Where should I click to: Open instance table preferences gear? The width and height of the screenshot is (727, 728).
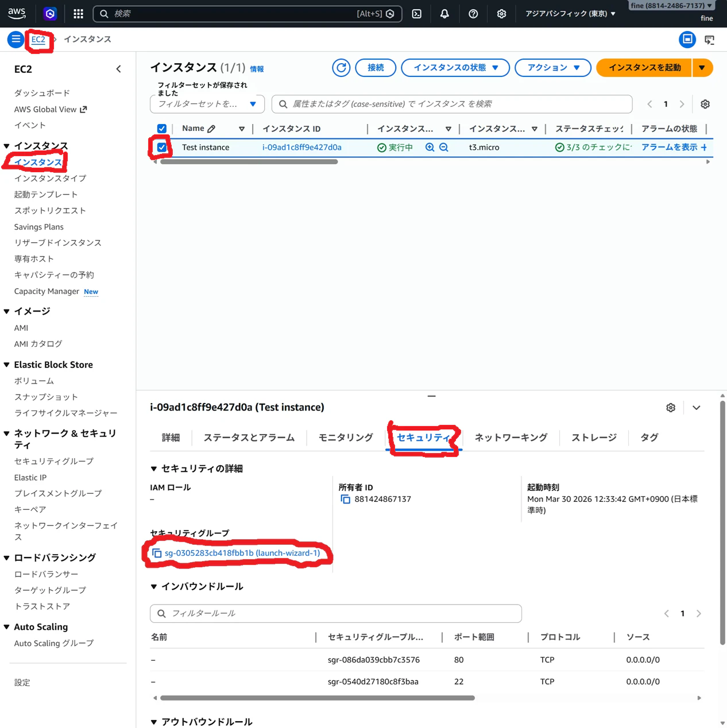pos(705,104)
